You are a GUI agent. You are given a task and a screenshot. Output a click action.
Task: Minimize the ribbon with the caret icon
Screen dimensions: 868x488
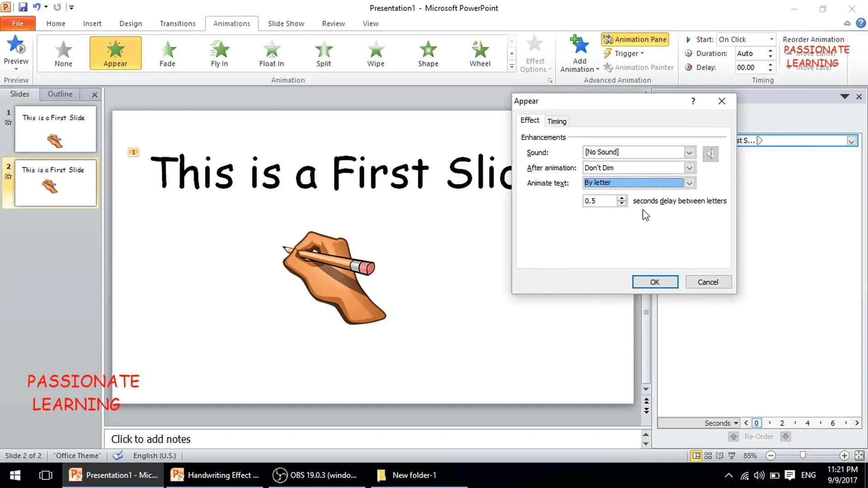point(847,23)
